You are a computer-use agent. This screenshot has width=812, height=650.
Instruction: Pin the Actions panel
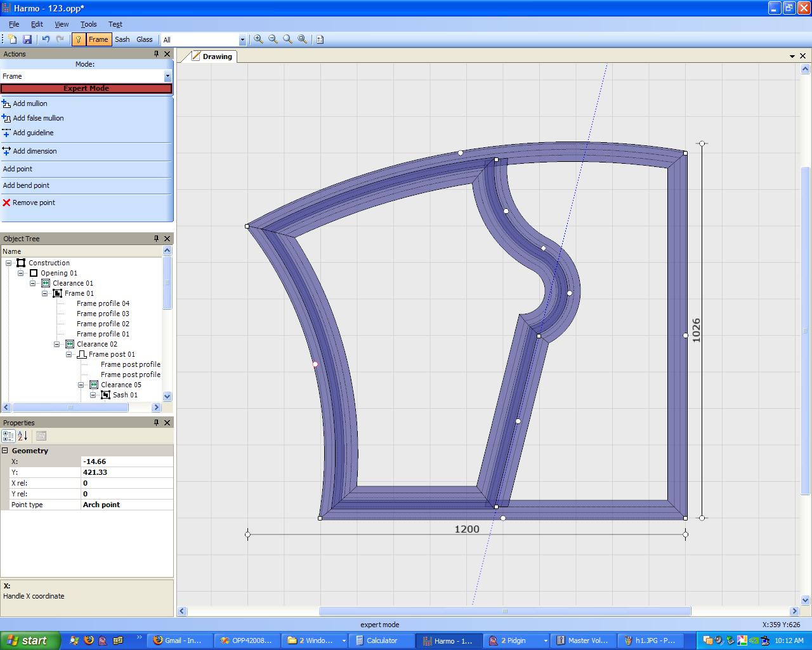coord(156,54)
